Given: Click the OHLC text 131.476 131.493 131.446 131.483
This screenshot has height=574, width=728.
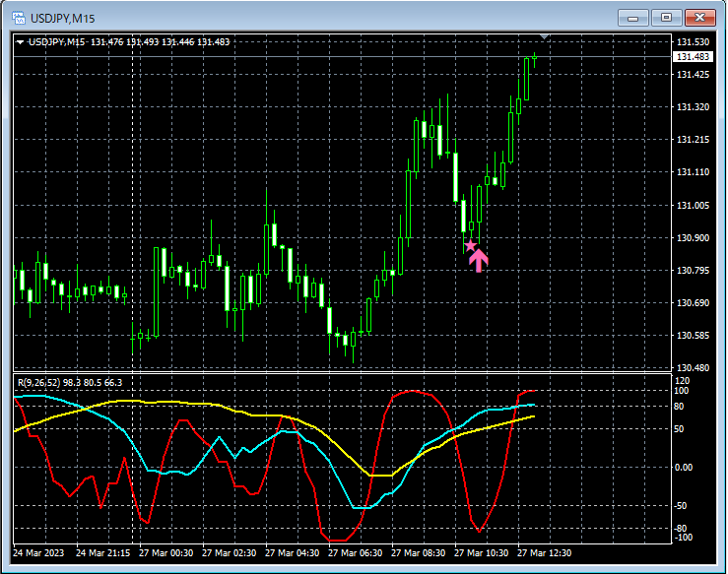Looking at the screenshot, I should [161, 42].
